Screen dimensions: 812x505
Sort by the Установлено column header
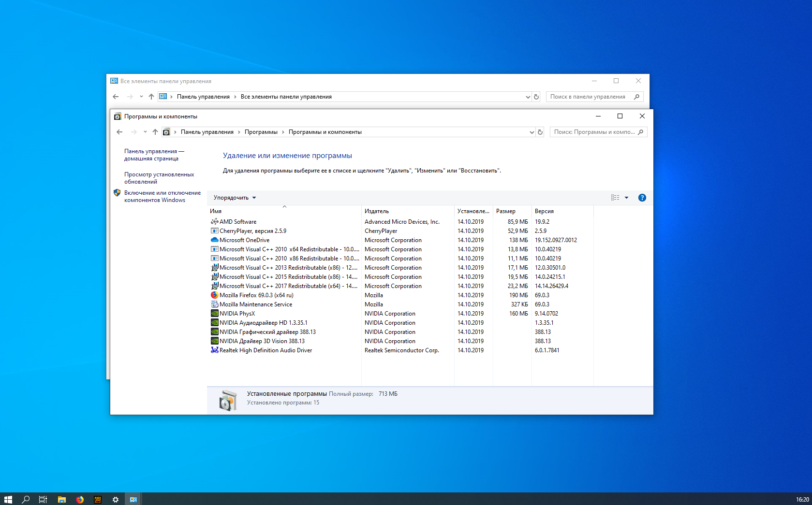pyautogui.click(x=473, y=211)
